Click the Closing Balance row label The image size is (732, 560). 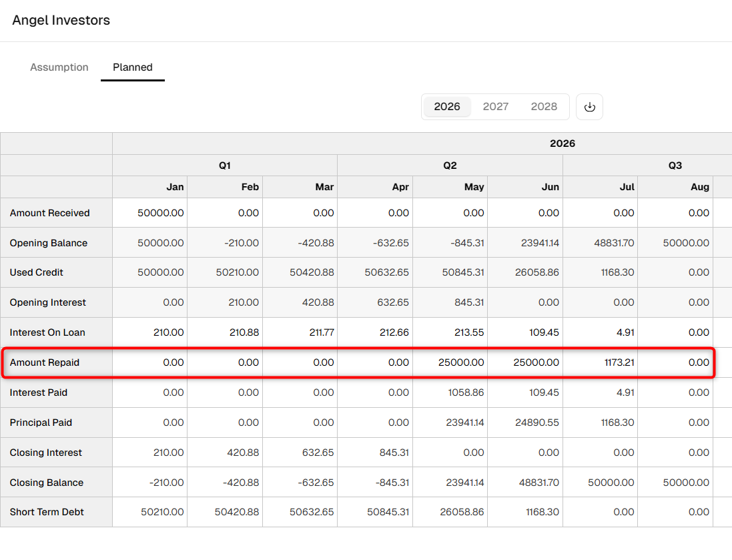[47, 483]
